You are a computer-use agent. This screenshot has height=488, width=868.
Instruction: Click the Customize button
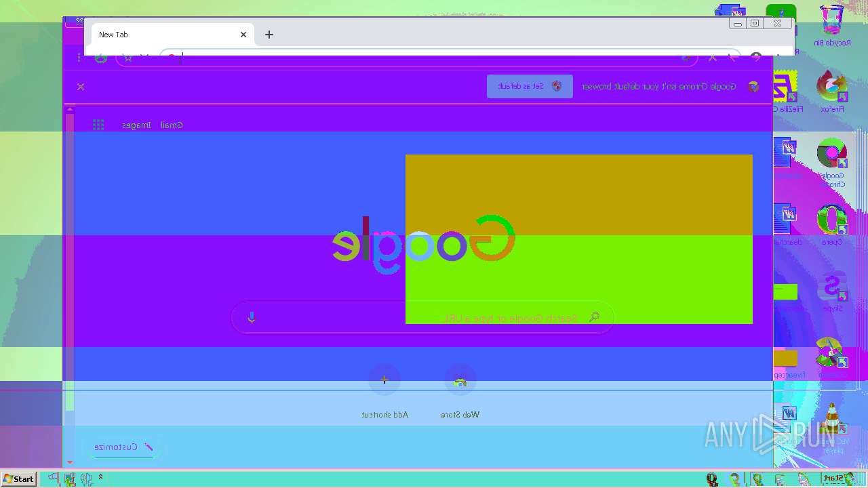pyautogui.click(x=124, y=447)
